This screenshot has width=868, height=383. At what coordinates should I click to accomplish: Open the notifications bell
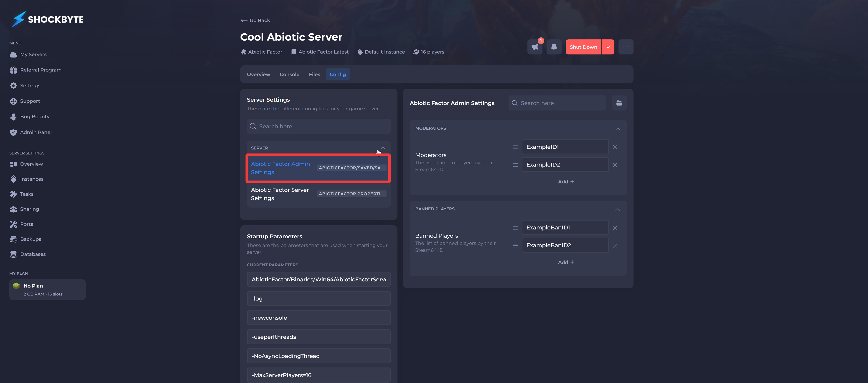click(554, 47)
